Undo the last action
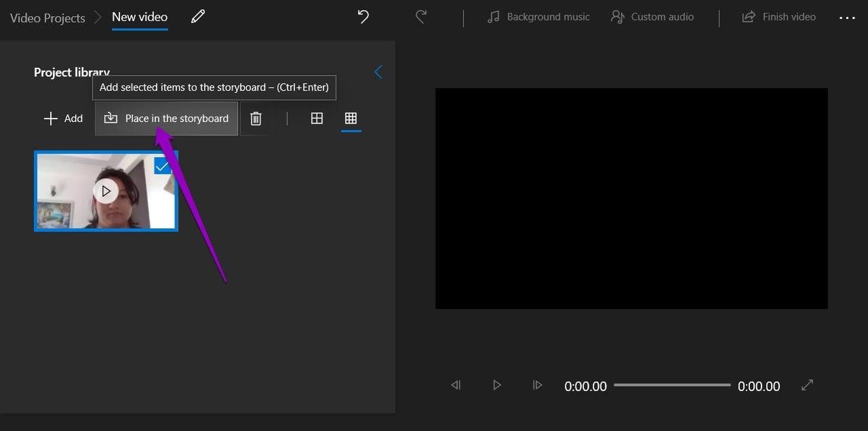 click(363, 17)
